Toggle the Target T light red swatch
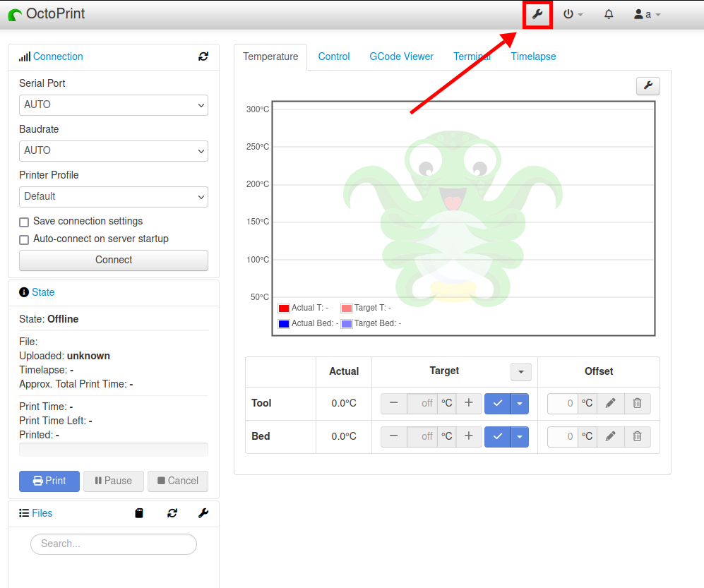Viewport: 704px width, 588px height. [347, 308]
